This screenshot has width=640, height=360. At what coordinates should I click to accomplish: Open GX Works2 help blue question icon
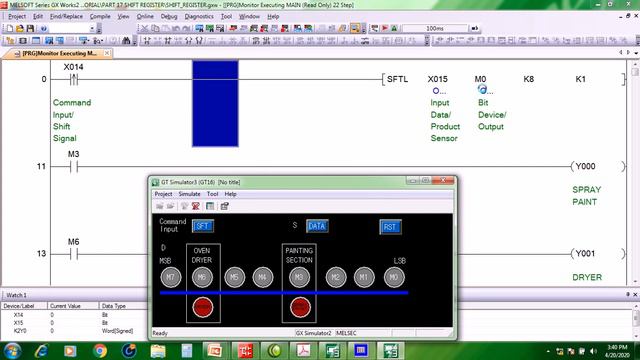tap(44, 29)
